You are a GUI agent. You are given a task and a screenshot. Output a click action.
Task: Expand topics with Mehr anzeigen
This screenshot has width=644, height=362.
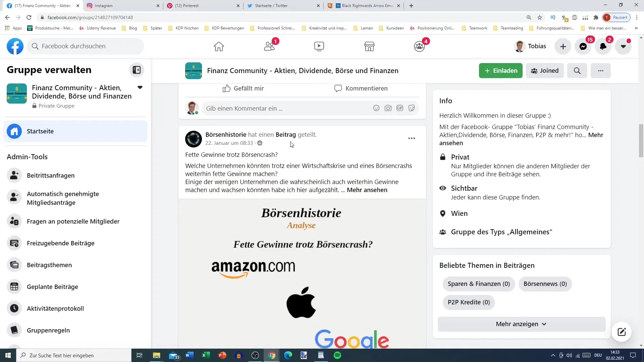click(x=522, y=324)
